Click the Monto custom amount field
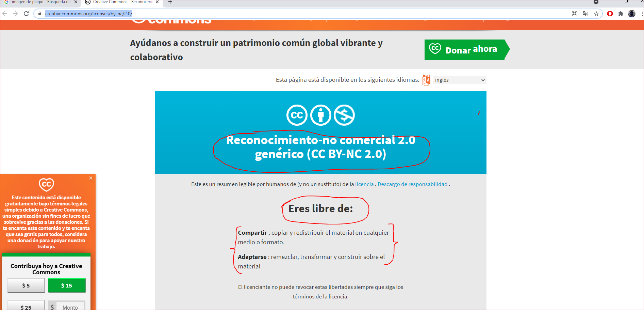 tap(70, 306)
